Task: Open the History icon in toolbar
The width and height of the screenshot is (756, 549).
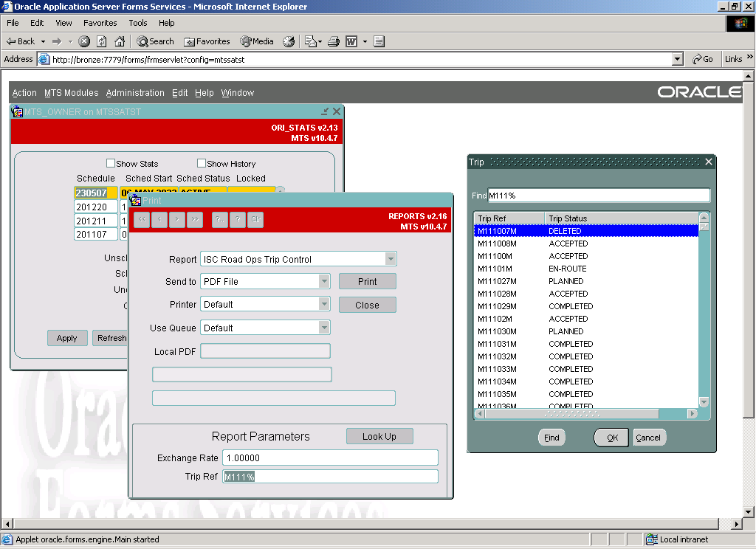Action: coord(289,41)
